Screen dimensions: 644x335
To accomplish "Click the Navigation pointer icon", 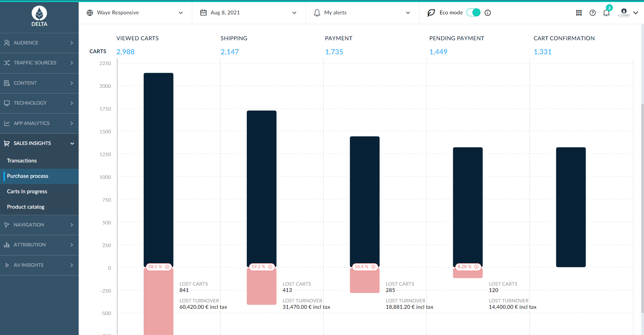I will click(x=7, y=225).
